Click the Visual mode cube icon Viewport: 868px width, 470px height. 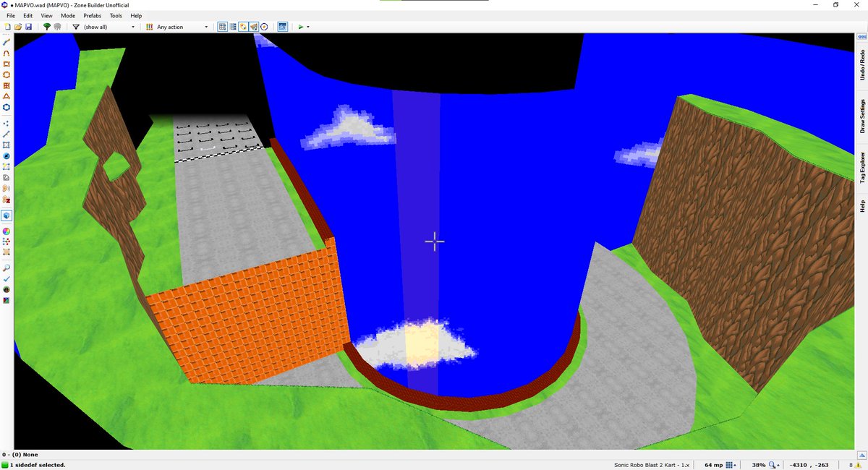coord(7,215)
